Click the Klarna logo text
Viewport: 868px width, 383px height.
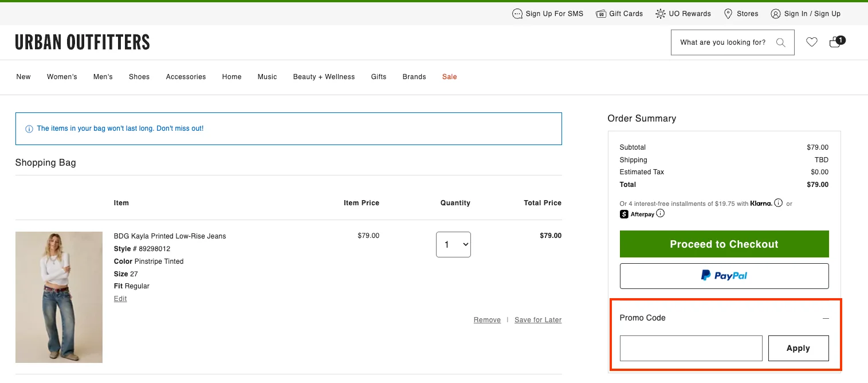761,204
